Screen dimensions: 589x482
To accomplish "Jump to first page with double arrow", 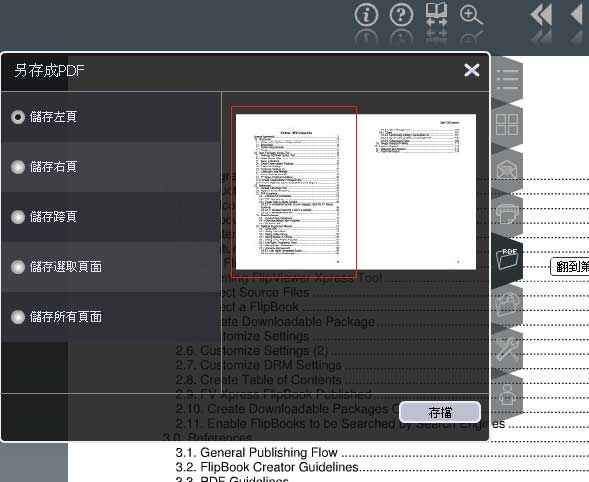I will 541,15.
